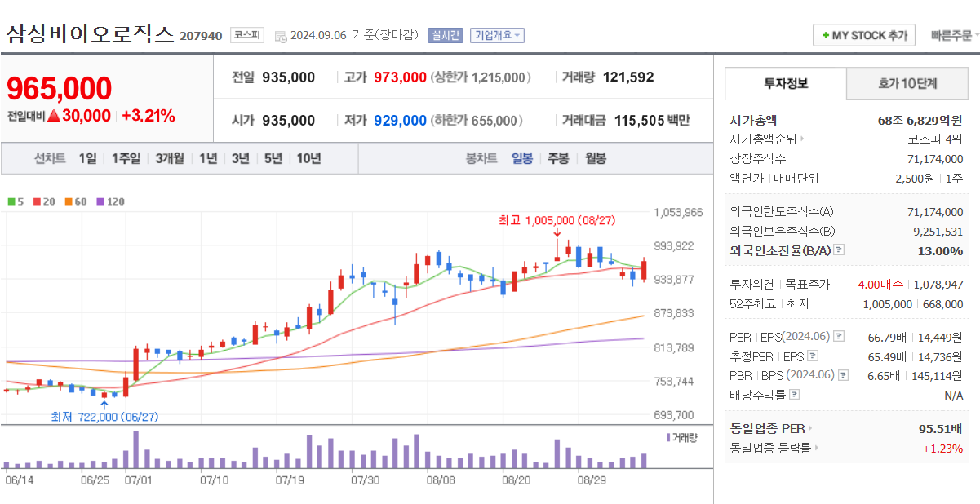Click the 삼성바이오로직스 stock name heading
980x504 pixels.
(90, 34)
